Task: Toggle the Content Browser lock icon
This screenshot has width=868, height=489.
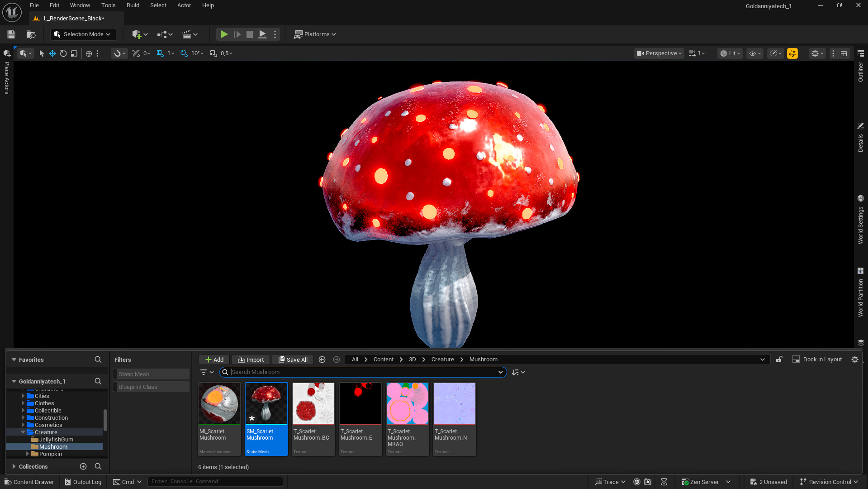Action: click(x=779, y=359)
